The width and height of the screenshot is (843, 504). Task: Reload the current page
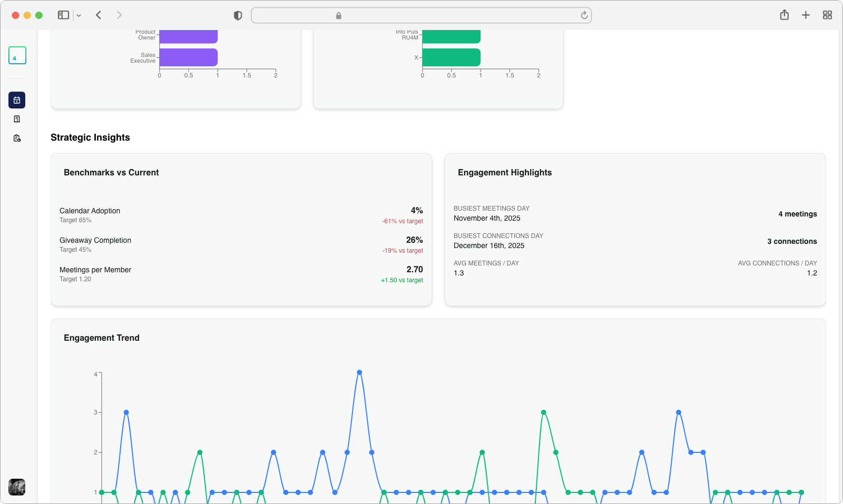coord(584,15)
